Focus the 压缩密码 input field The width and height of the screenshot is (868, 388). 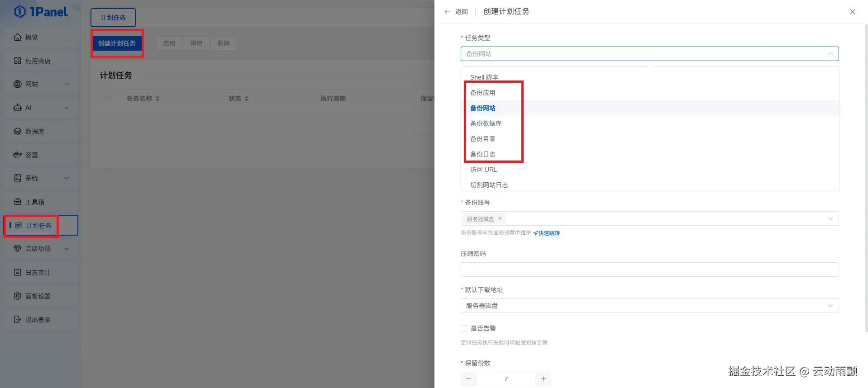coord(650,270)
